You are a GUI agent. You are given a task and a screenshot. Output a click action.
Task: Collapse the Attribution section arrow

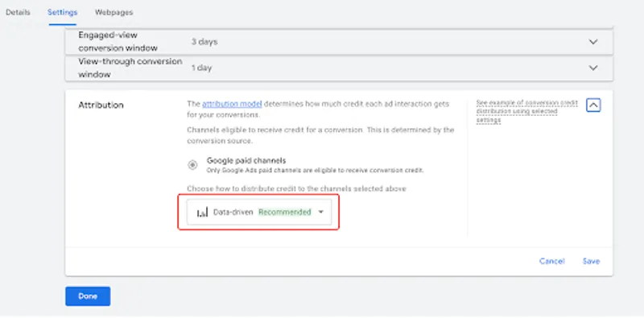click(x=593, y=105)
